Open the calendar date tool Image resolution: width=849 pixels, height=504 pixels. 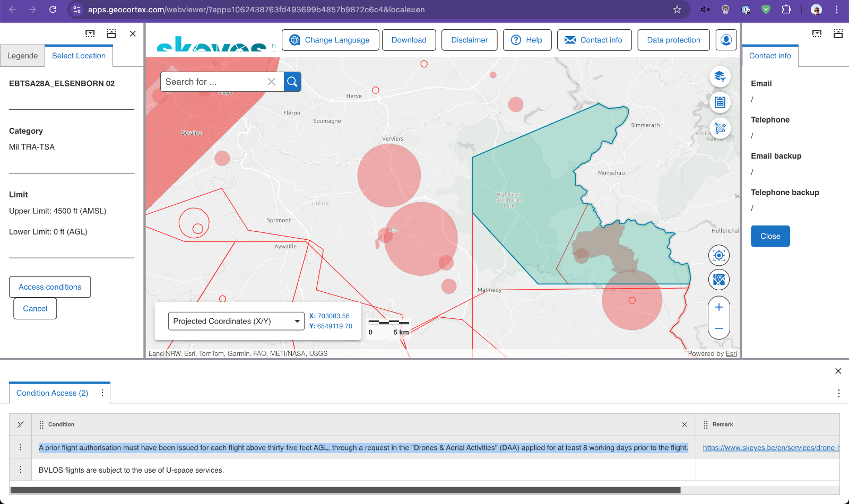tap(720, 102)
